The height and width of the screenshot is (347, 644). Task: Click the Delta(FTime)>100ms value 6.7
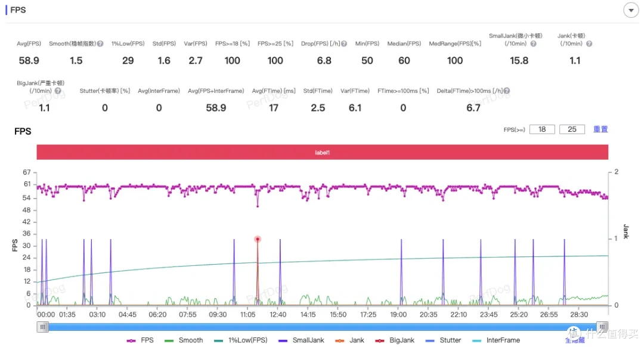(473, 108)
